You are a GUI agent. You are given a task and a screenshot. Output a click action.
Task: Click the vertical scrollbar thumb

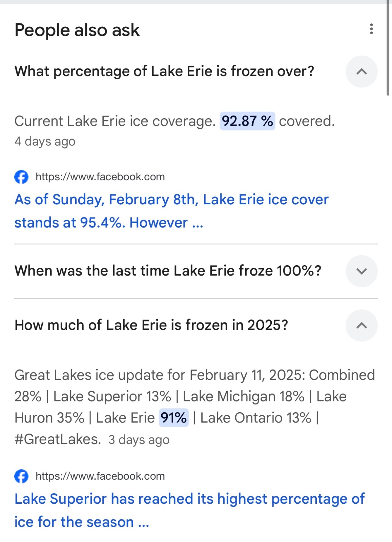coord(388,47)
